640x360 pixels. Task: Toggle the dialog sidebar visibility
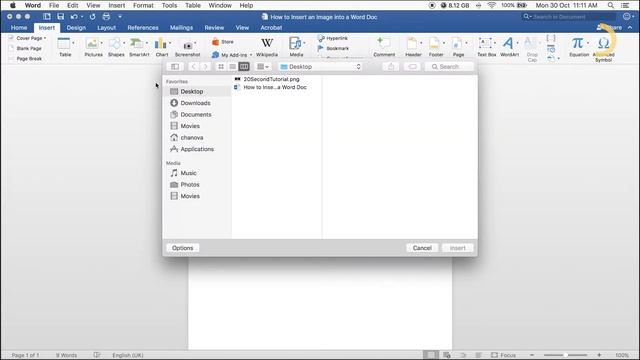tap(175, 67)
